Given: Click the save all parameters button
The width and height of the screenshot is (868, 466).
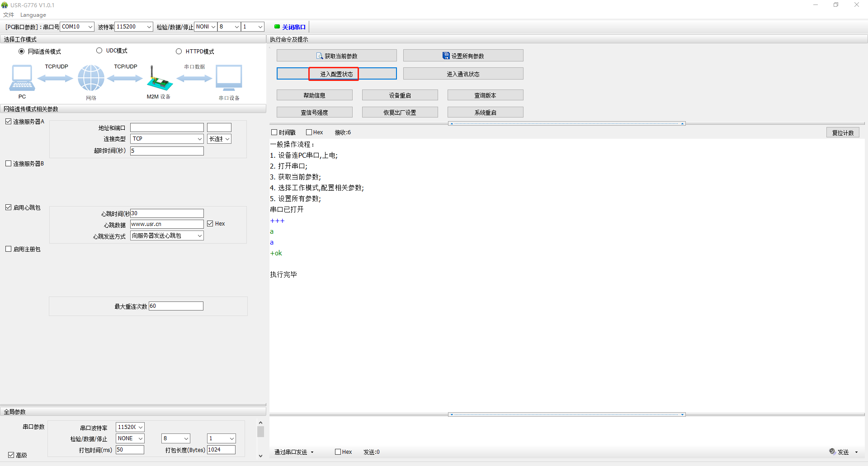Looking at the screenshot, I should (x=463, y=56).
